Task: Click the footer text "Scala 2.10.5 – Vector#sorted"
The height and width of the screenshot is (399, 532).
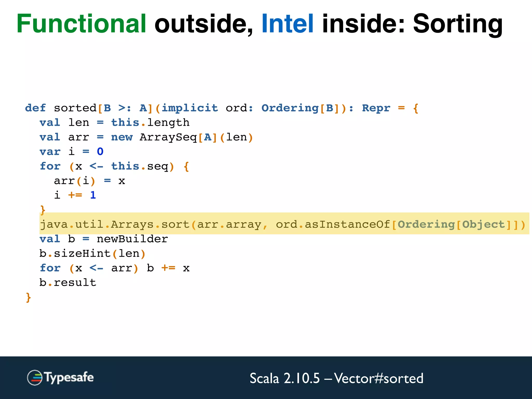Action: coord(336,378)
